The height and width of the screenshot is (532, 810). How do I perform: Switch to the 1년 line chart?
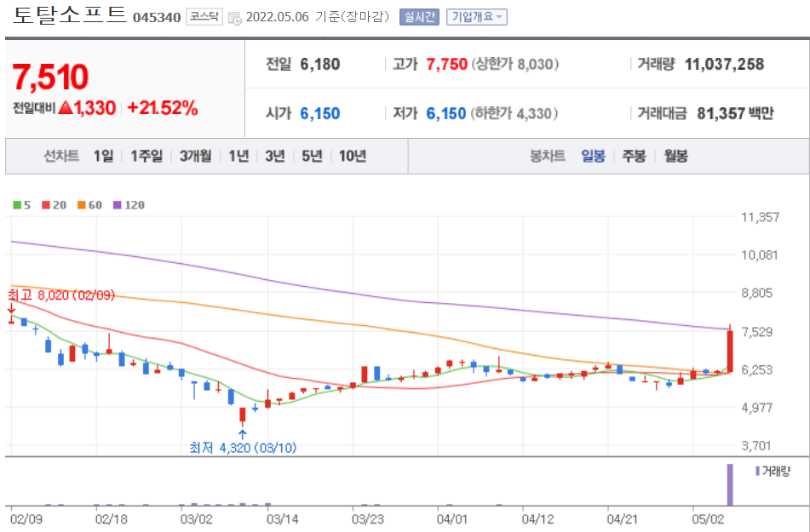coord(238,156)
